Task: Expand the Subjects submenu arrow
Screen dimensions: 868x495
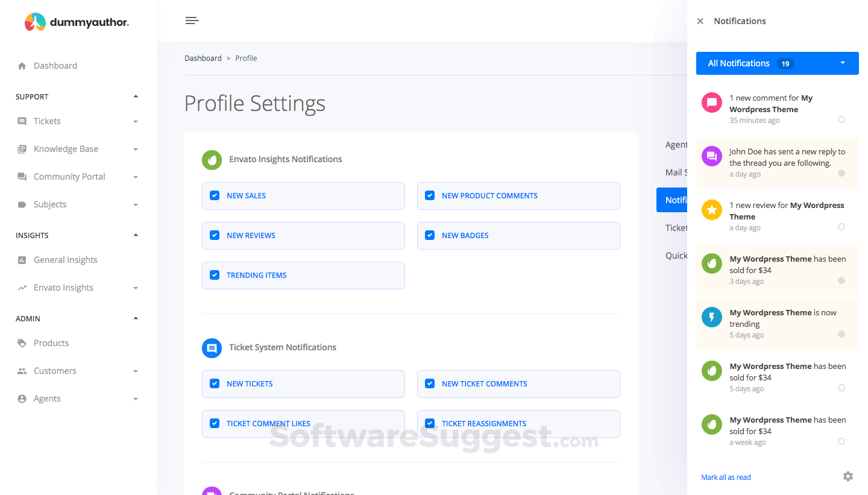Action: point(136,205)
